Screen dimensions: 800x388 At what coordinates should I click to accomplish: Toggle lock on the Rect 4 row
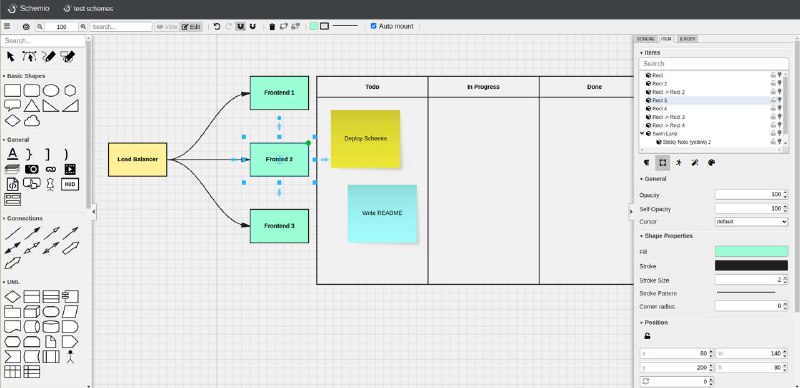point(773,109)
